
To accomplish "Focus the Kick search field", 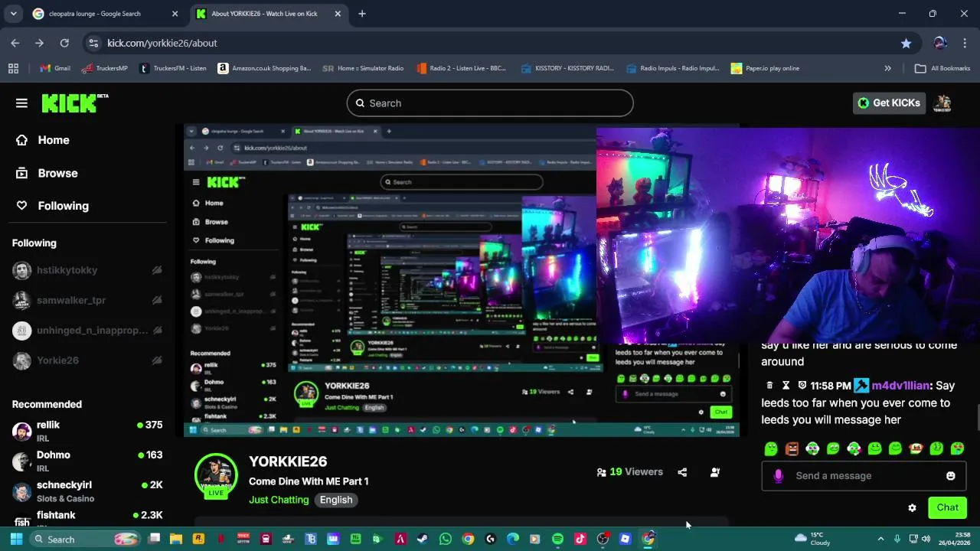I will [x=490, y=103].
